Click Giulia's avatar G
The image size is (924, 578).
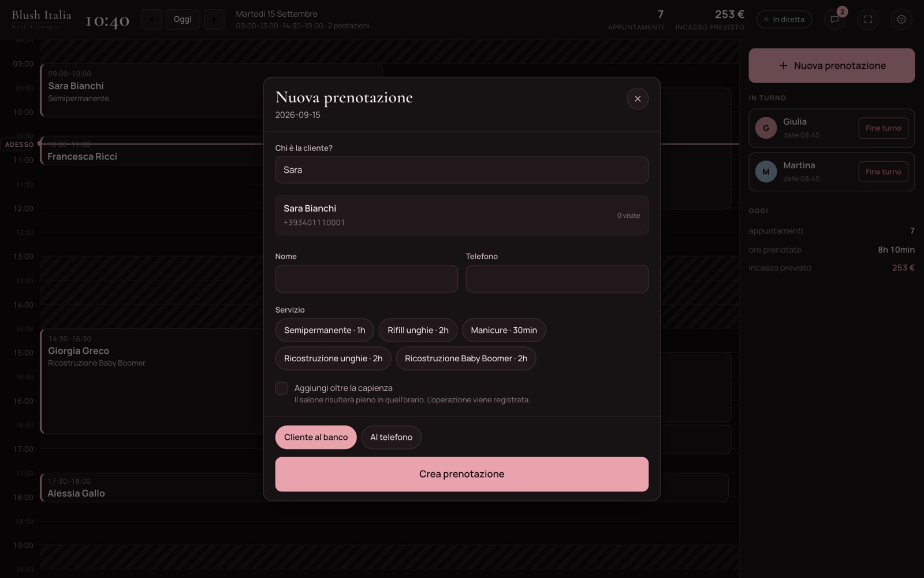[x=766, y=128]
